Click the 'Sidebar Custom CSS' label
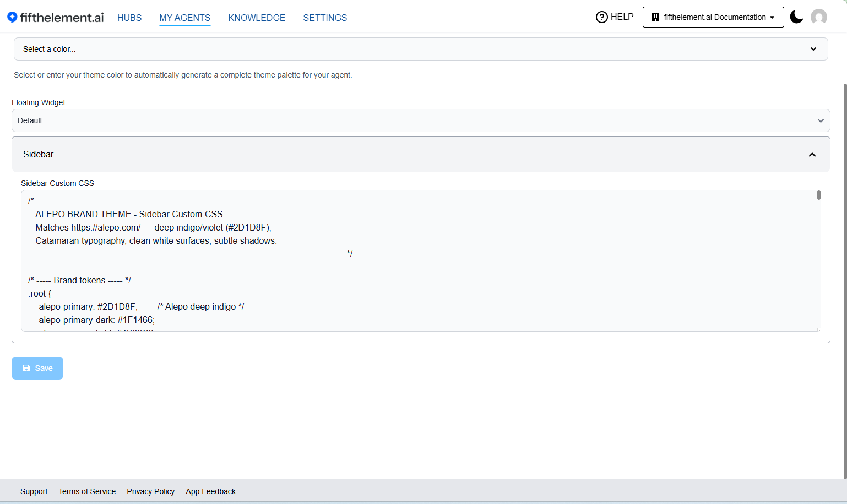The height and width of the screenshot is (504, 847). (58, 183)
